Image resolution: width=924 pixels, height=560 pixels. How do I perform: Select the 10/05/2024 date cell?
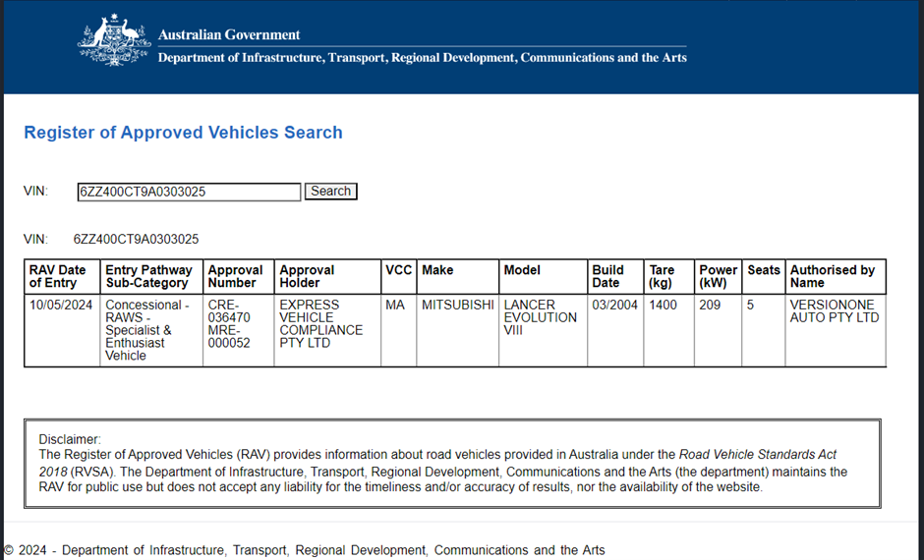61,305
